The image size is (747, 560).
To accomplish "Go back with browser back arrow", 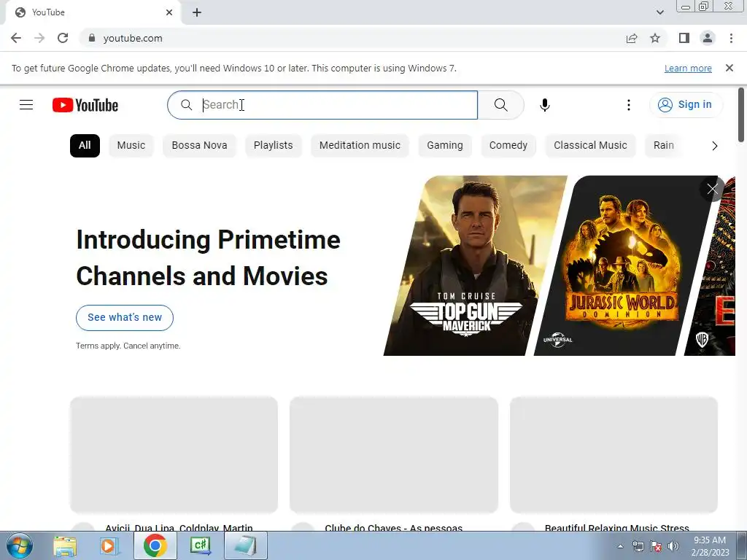I will coord(16,38).
